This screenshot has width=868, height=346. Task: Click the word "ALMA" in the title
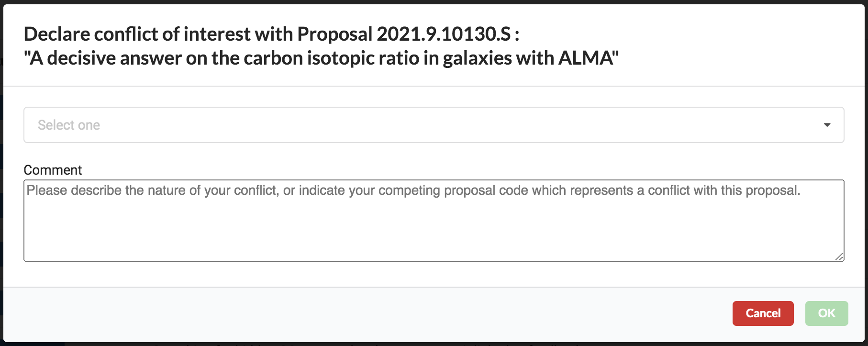[586, 58]
